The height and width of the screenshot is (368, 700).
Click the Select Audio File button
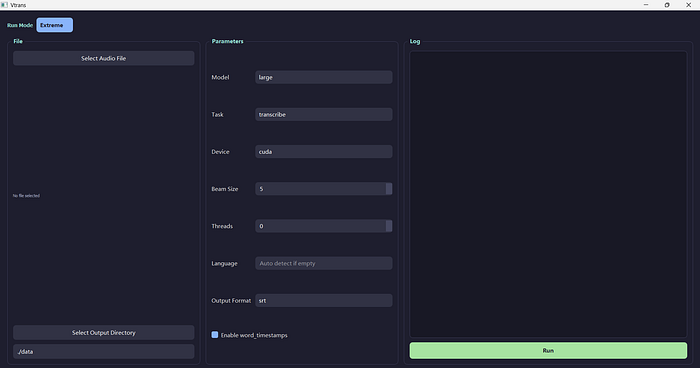(x=104, y=58)
